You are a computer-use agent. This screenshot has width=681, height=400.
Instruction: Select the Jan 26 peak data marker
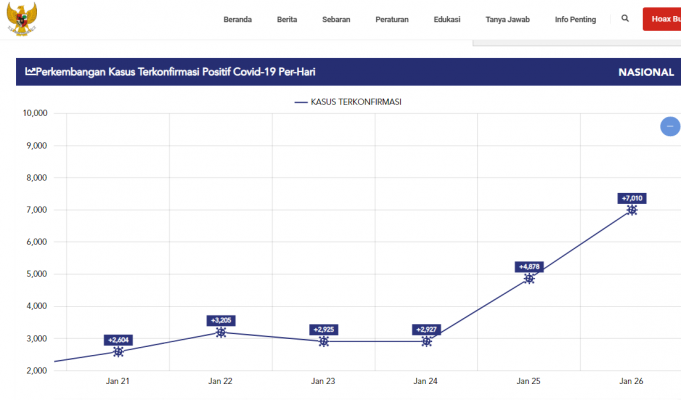[632, 210]
